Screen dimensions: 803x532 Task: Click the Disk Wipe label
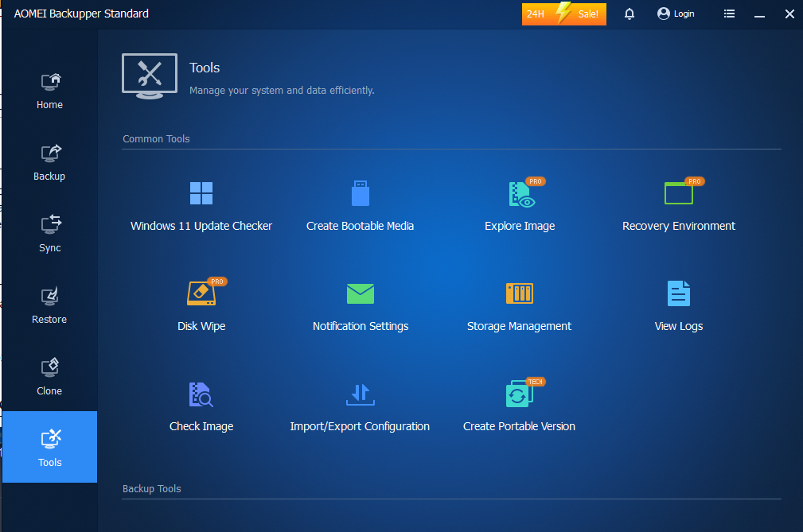tap(201, 326)
